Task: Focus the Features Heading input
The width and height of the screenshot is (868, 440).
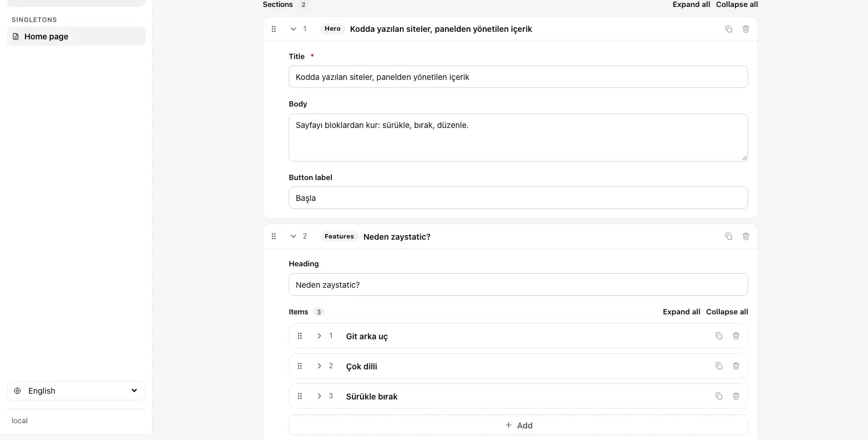Action: pyautogui.click(x=518, y=284)
